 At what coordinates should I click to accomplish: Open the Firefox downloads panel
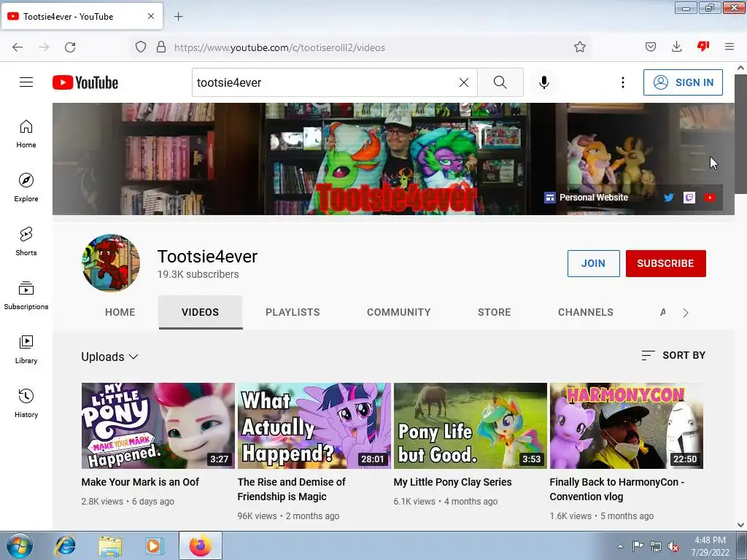click(676, 47)
